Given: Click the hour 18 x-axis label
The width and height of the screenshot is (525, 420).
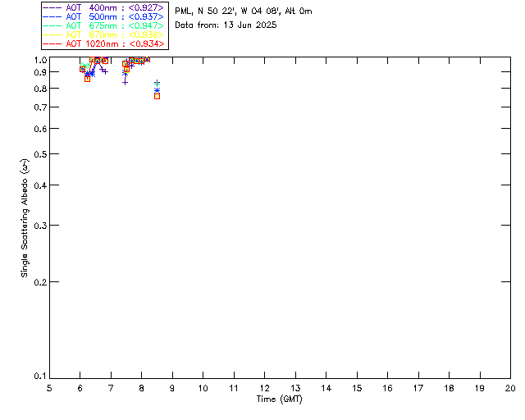Looking at the screenshot, I should tap(449, 388).
